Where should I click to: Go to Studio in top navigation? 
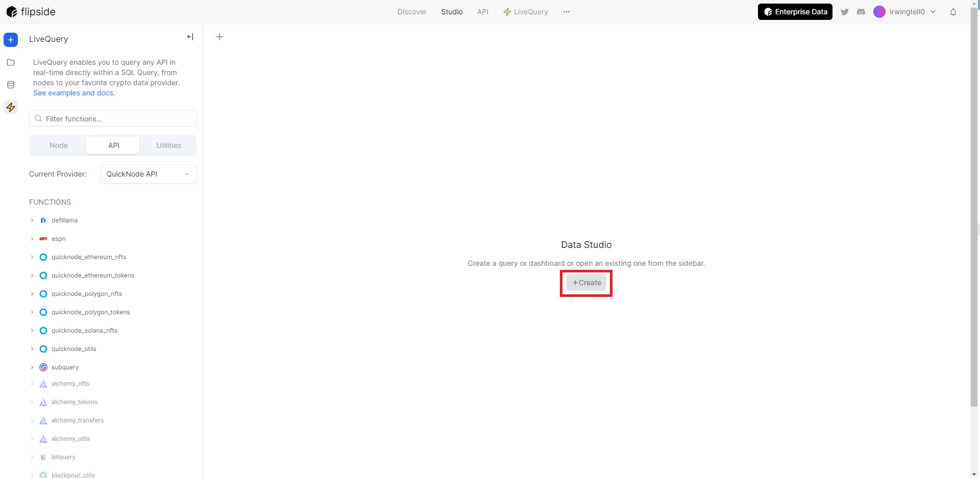(452, 12)
